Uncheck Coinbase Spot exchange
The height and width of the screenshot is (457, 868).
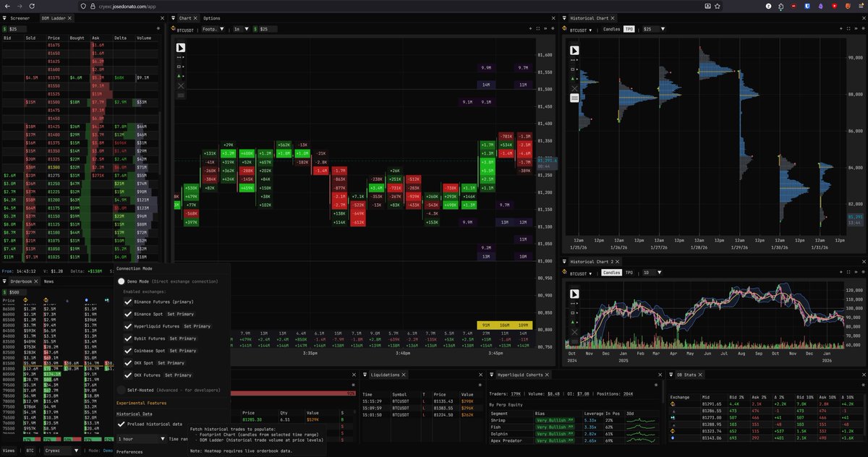click(128, 351)
